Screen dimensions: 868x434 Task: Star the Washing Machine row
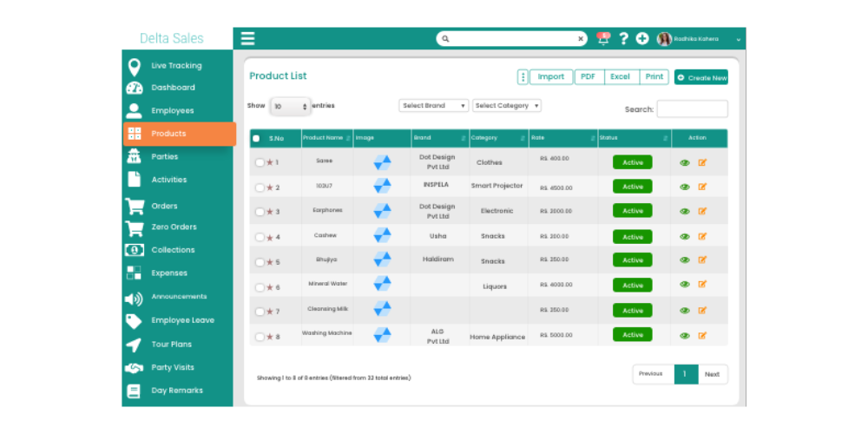click(270, 337)
